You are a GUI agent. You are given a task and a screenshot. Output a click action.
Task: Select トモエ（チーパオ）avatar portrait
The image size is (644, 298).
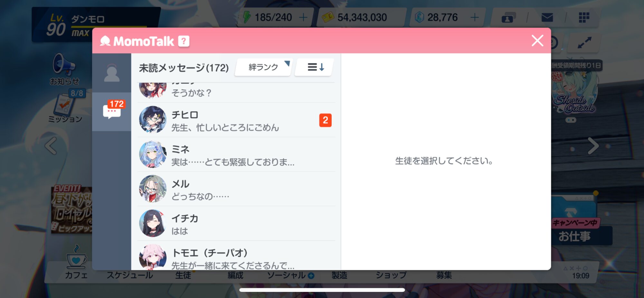tap(153, 257)
